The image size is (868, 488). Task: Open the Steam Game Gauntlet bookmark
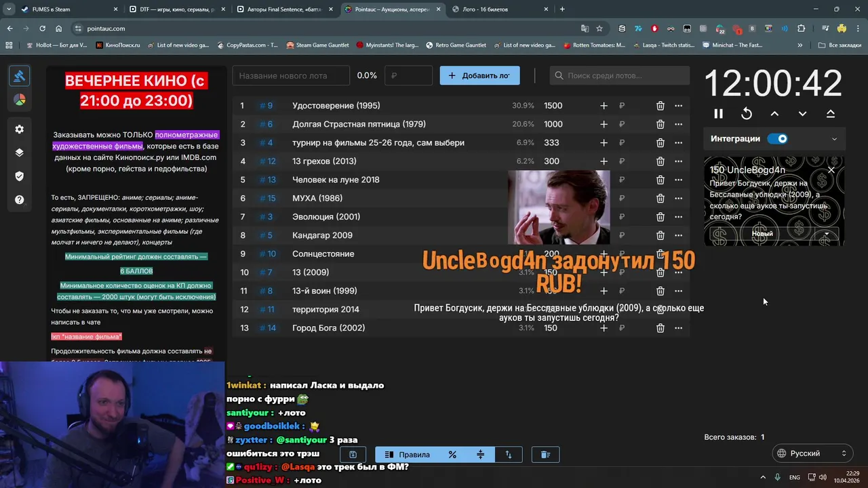(x=317, y=45)
